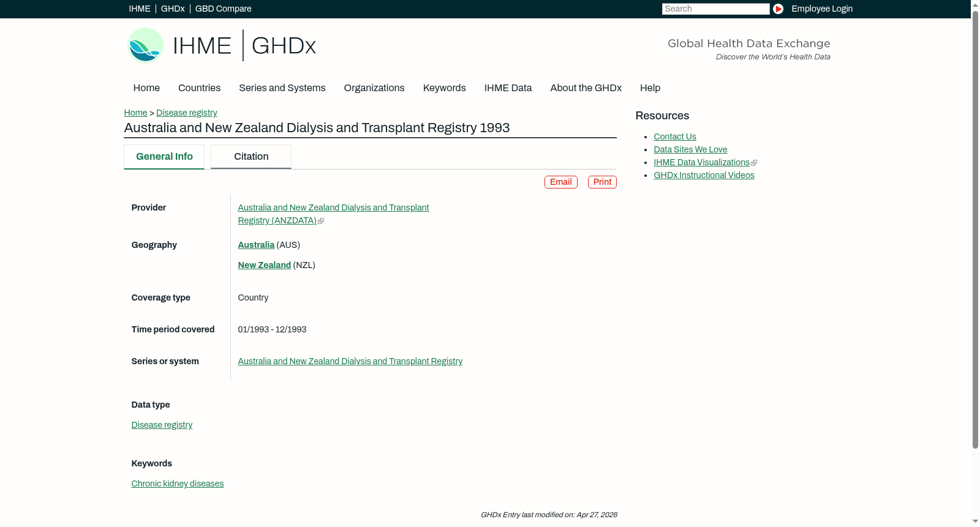Open the Help menu item
Image resolution: width=980 pixels, height=527 pixels.
coord(650,88)
